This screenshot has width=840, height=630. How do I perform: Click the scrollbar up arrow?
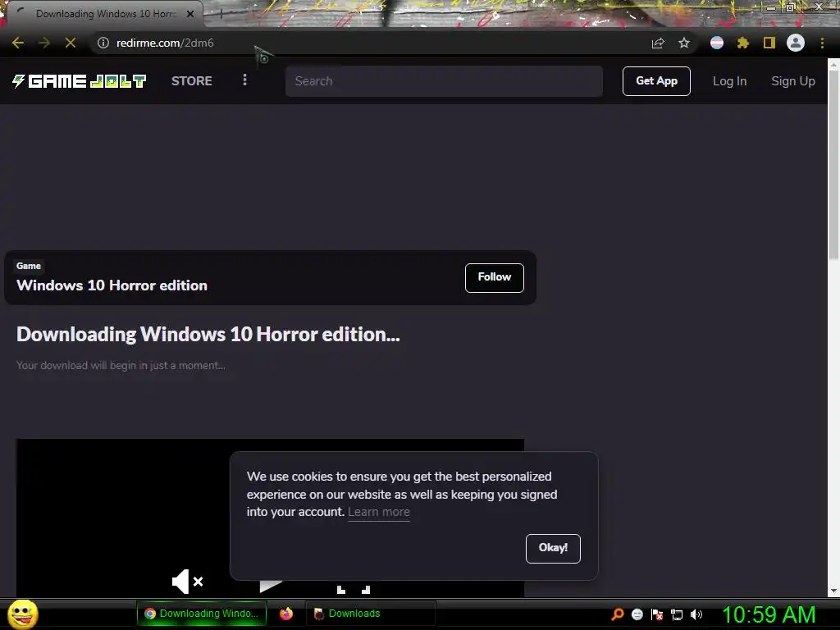tap(833, 64)
